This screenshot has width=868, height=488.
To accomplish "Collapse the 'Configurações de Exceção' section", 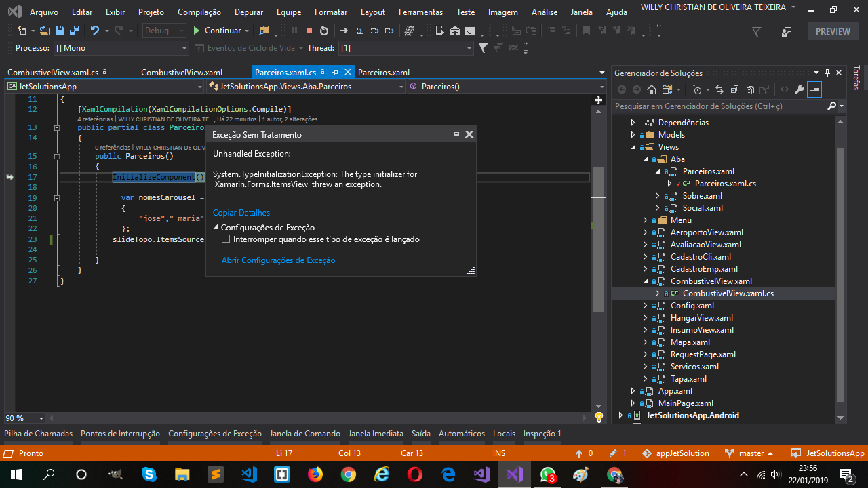I will 216,228.
